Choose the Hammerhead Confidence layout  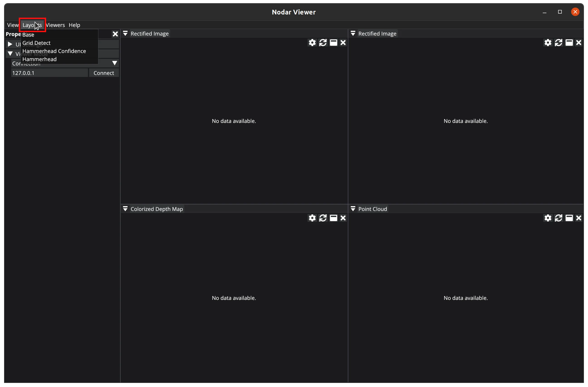pyautogui.click(x=54, y=51)
